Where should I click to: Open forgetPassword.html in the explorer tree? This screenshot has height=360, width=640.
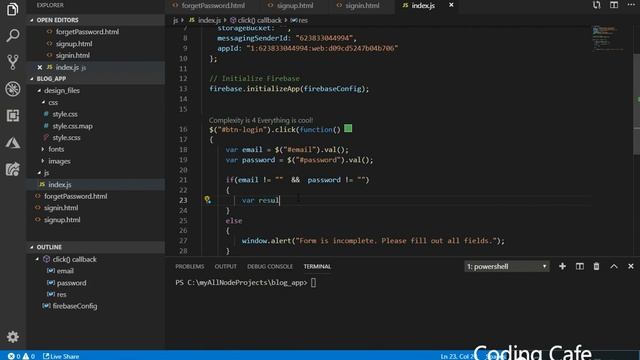[x=76, y=196]
